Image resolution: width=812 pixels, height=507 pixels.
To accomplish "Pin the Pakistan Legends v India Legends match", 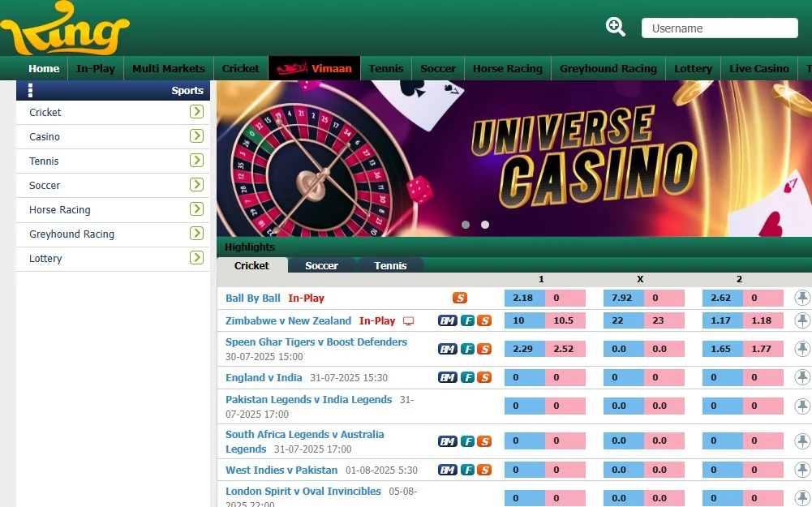I will 802,406.
